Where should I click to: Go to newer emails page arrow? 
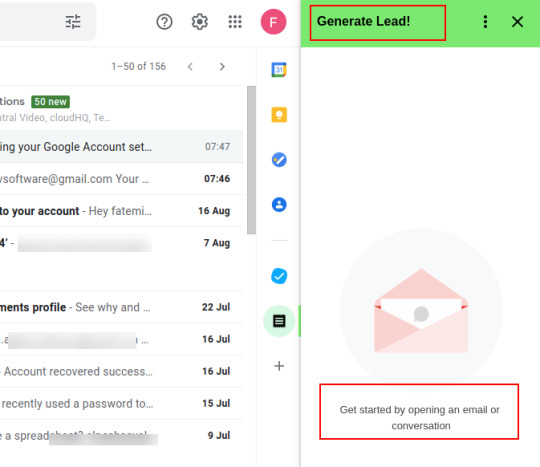190,66
